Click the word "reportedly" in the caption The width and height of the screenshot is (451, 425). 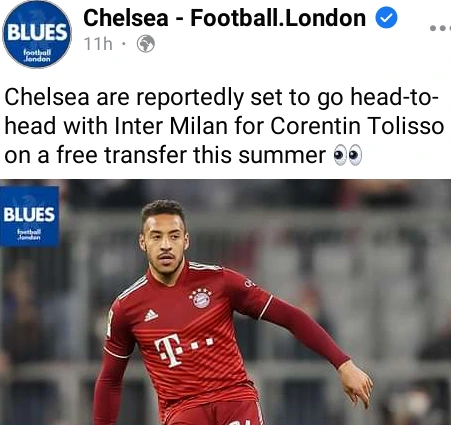coord(190,98)
